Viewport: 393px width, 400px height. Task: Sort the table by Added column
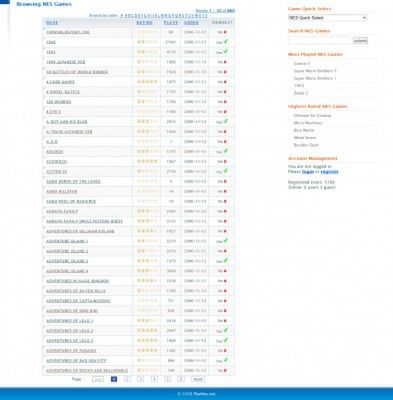(x=191, y=23)
